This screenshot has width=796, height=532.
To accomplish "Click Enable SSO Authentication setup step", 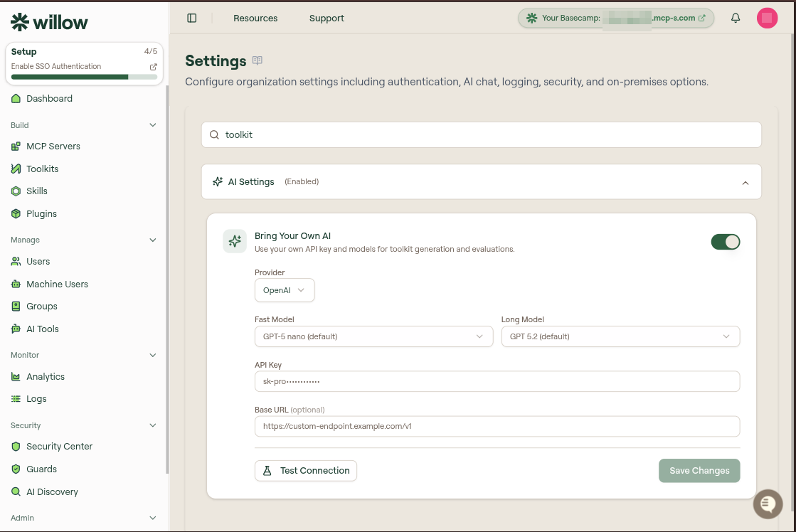I will click(56, 67).
